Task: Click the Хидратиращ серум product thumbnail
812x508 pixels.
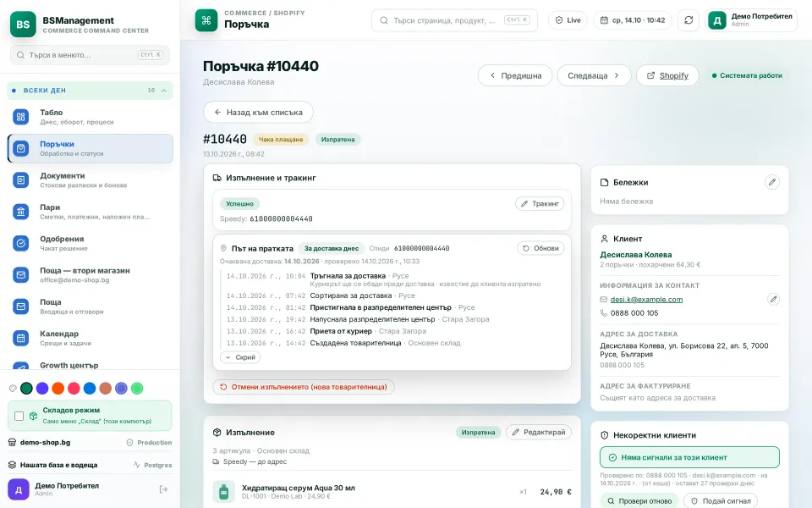Action: 223,491
